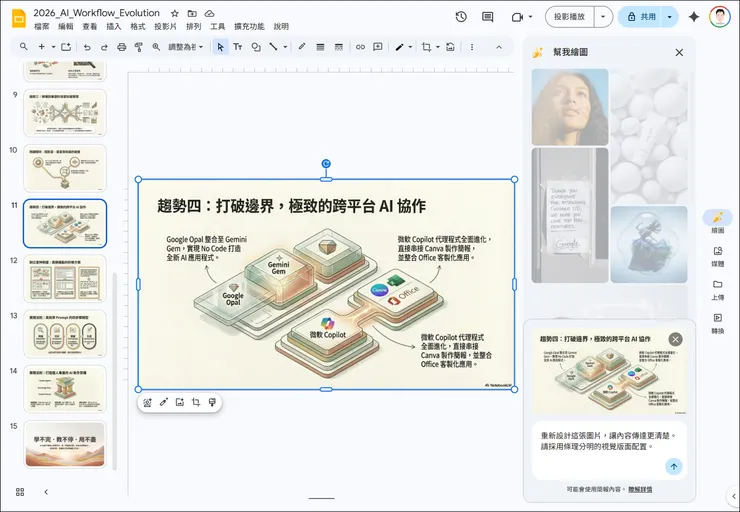Viewport: 740px width, 512px height.
Task: Open the 插入 menu
Action: pos(114,26)
